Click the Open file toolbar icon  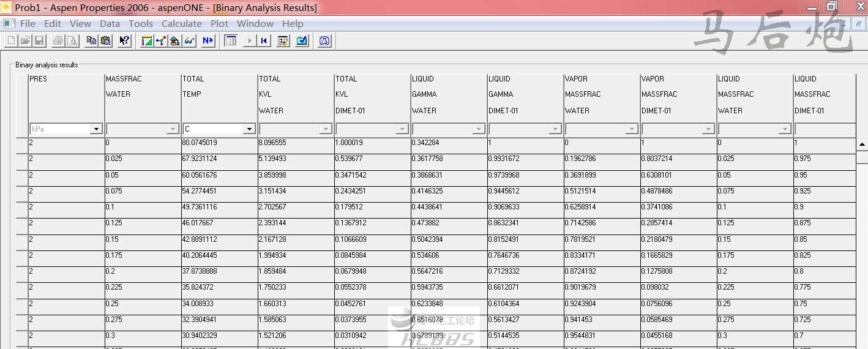coord(25,41)
